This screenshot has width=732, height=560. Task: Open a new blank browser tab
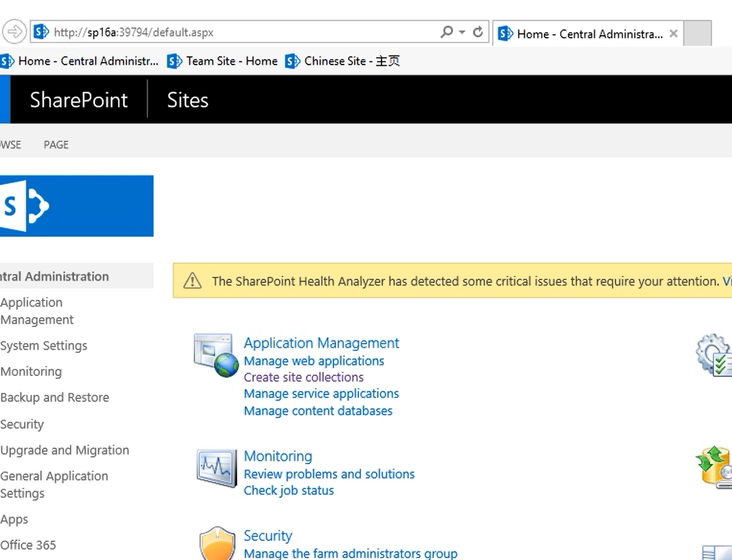697,34
